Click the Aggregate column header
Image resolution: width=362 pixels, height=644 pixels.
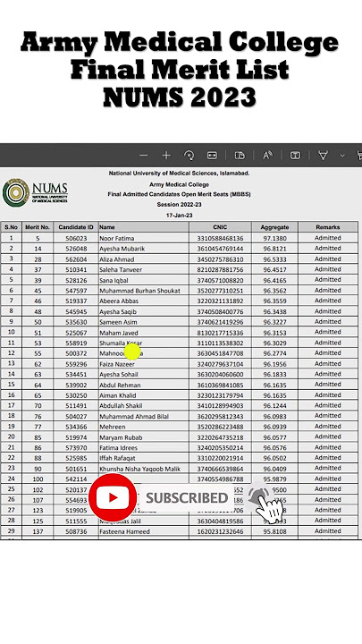[274, 226]
